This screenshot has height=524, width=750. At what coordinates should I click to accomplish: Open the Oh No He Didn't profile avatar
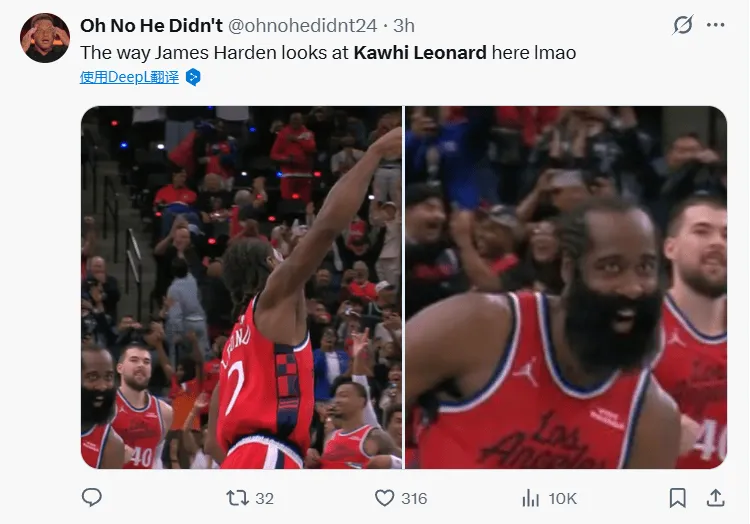[x=45, y=38]
